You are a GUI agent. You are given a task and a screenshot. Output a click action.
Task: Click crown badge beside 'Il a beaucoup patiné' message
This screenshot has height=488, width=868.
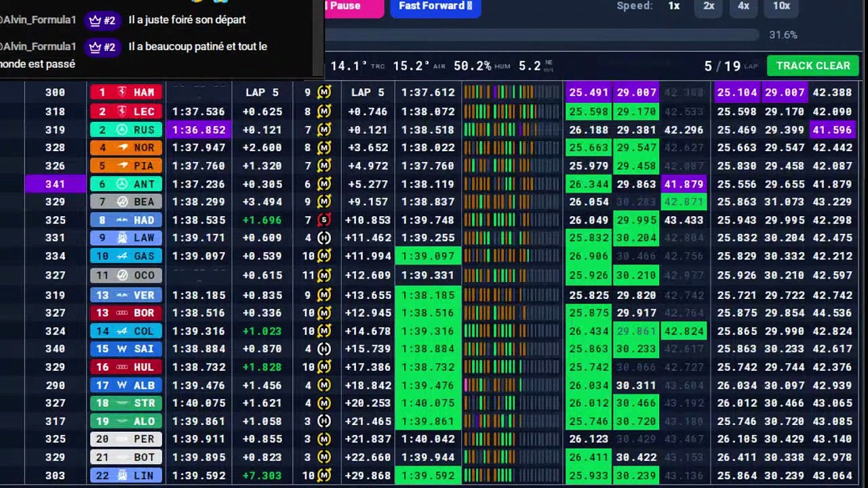point(102,47)
